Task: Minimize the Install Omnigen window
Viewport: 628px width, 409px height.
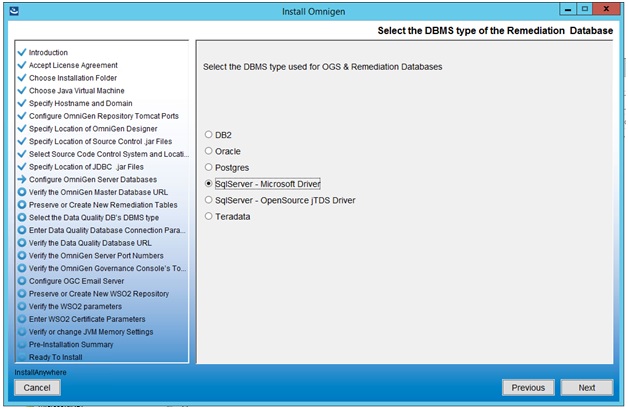Action: pos(568,9)
